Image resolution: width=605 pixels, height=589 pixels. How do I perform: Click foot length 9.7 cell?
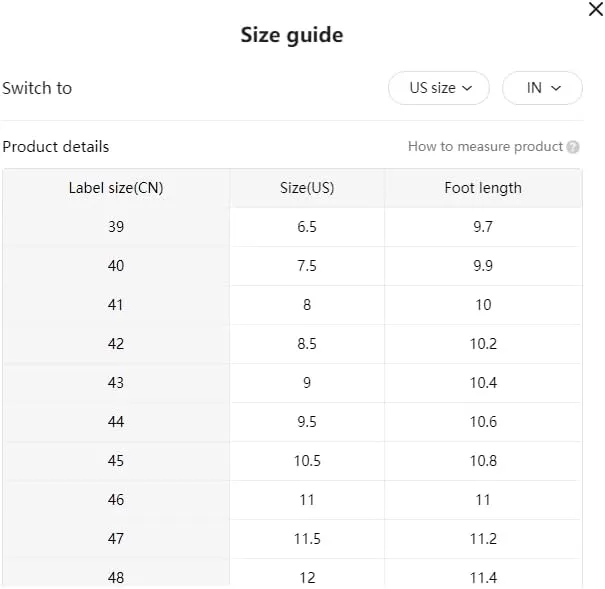coord(483,227)
